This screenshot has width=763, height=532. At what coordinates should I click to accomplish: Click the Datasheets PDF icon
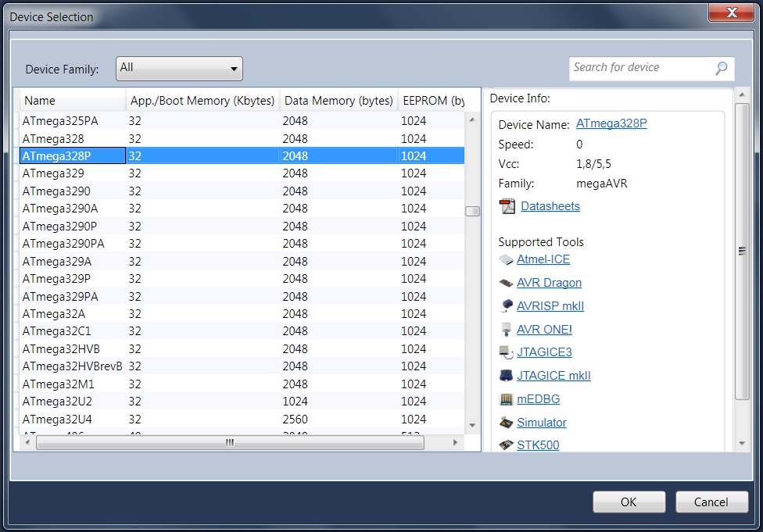(x=507, y=206)
